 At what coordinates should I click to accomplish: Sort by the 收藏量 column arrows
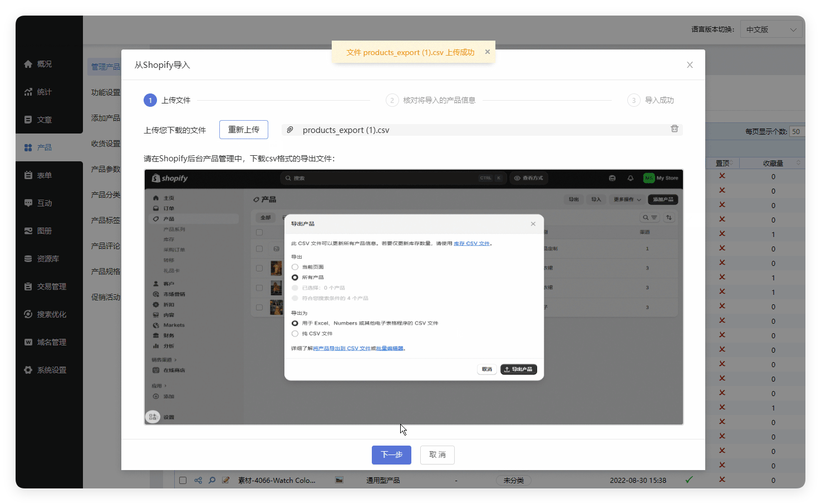[798, 163]
